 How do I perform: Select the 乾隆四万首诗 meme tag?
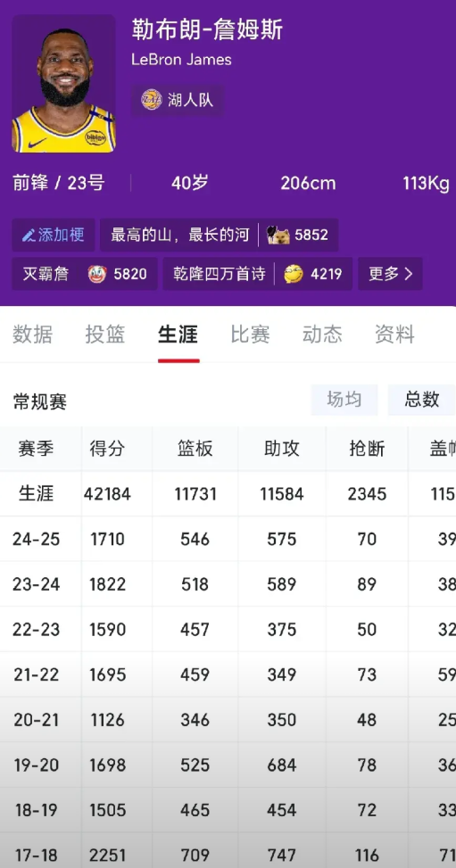coord(258,274)
